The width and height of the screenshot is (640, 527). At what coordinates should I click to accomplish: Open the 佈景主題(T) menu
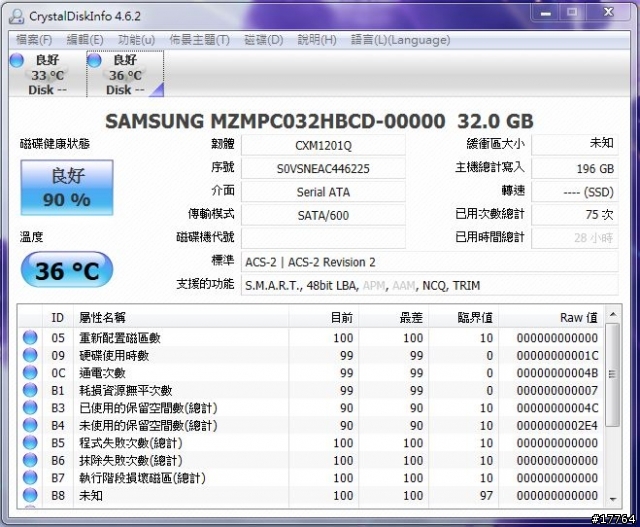point(200,40)
